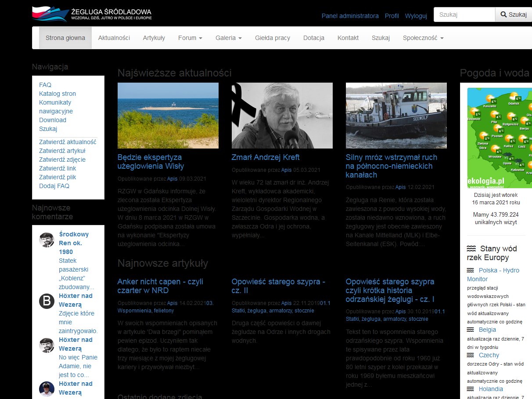Click the avatar beside Środkowy Ren comment
The width and height of the screenshot is (532, 399).
47,239
